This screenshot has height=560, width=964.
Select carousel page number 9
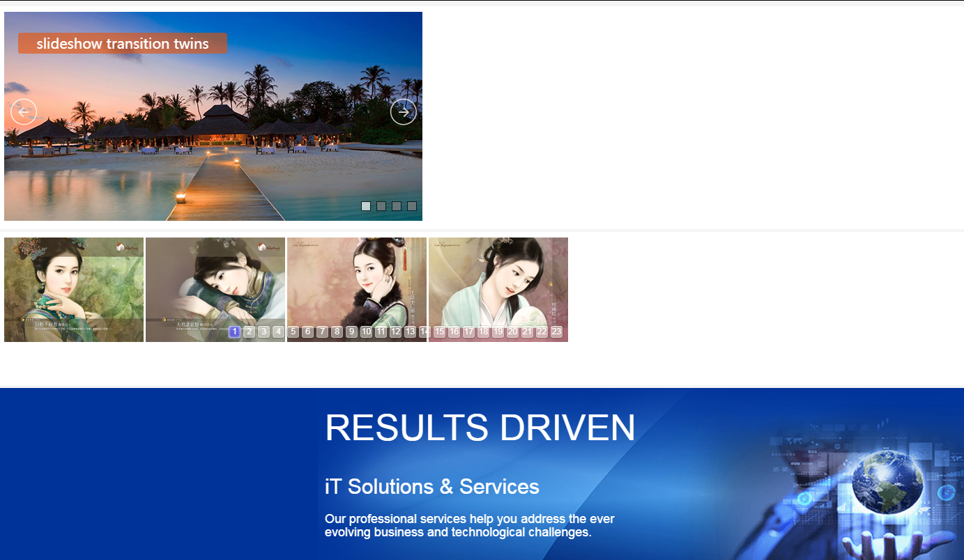click(352, 332)
